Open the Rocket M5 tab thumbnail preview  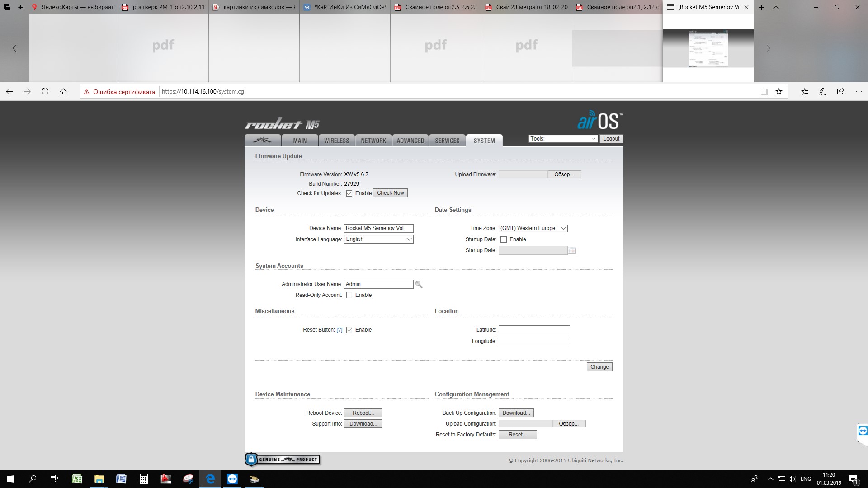pyautogui.click(x=708, y=48)
